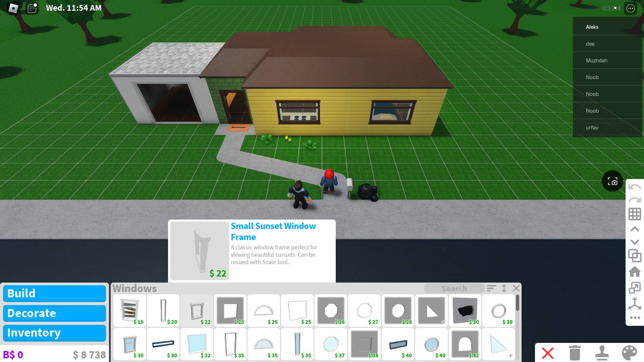This screenshot has width=644, height=362.
Task: Open the sort options in the Windows panel
Action: [x=491, y=288]
